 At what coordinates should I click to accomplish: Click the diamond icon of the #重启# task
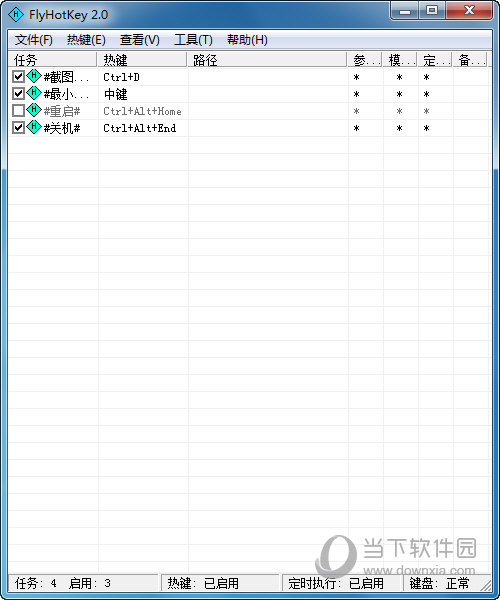(34, 110)
